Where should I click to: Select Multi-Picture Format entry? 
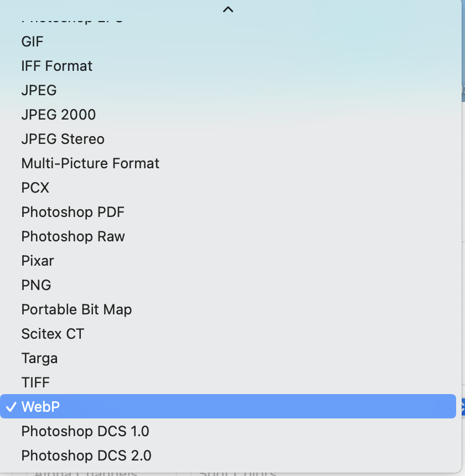pos(90,163)
